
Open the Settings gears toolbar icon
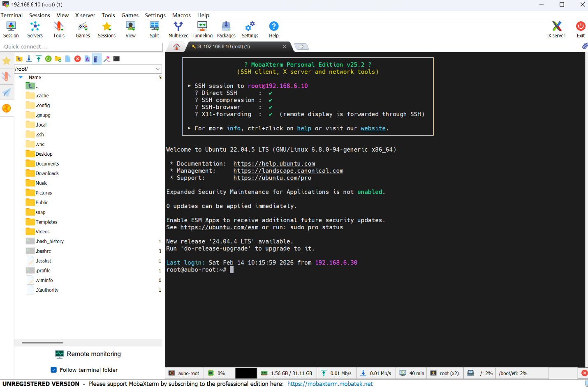click(250, 30)
